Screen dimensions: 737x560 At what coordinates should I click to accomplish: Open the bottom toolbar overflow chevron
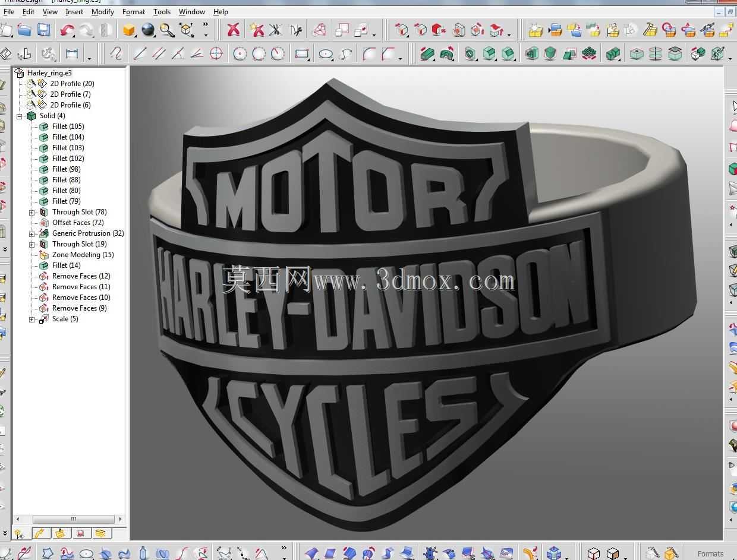(284, 548)
